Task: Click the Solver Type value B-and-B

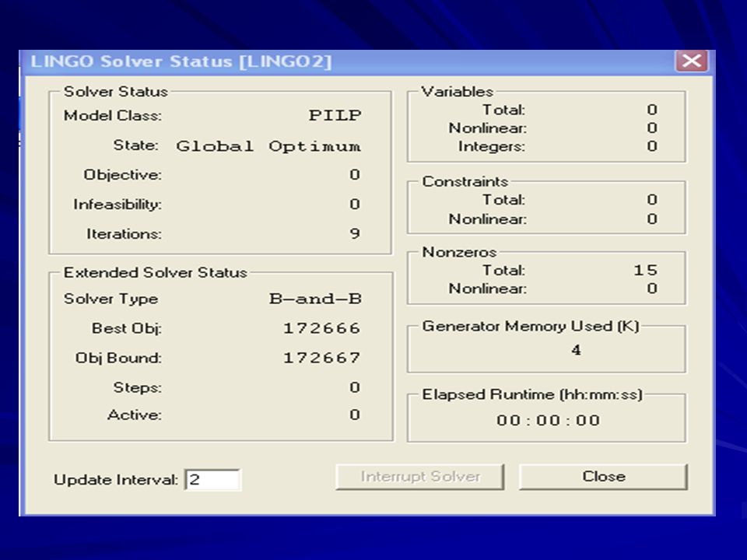Action: click(315, 299)
